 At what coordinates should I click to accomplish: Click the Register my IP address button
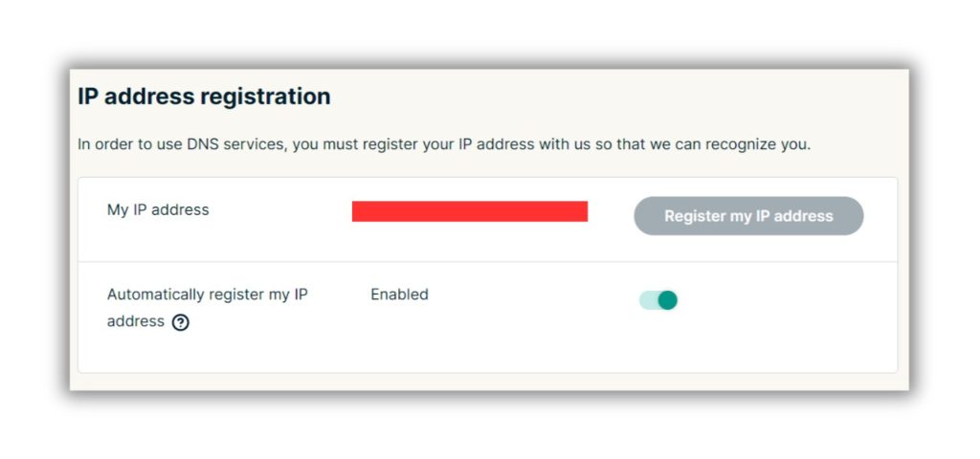[x=748, y=216]
